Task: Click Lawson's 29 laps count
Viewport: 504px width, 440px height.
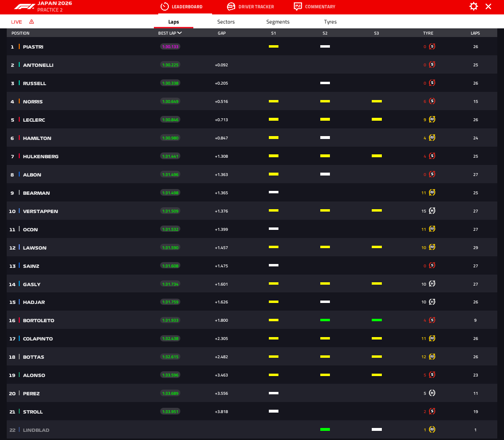Action: [x=476, y=248]
